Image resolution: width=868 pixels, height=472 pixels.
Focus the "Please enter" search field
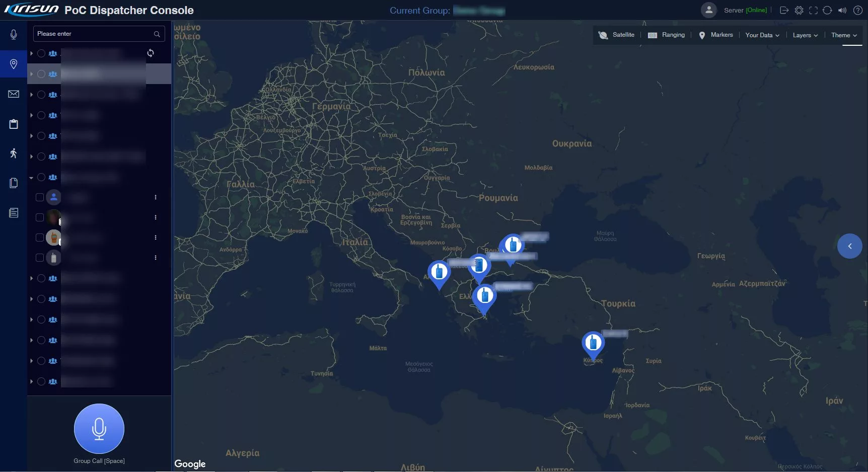tap(99, 34)
